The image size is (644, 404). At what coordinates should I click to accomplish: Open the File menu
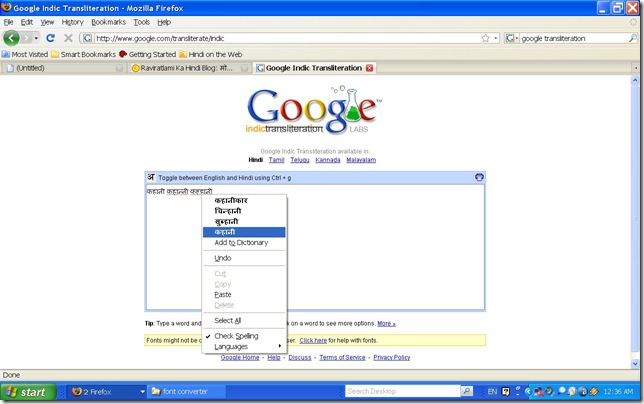(8, 22)
